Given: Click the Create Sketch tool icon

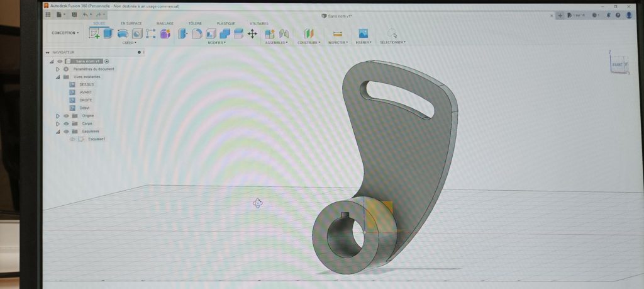Looking at the screenshot, I should pos(94,33).
